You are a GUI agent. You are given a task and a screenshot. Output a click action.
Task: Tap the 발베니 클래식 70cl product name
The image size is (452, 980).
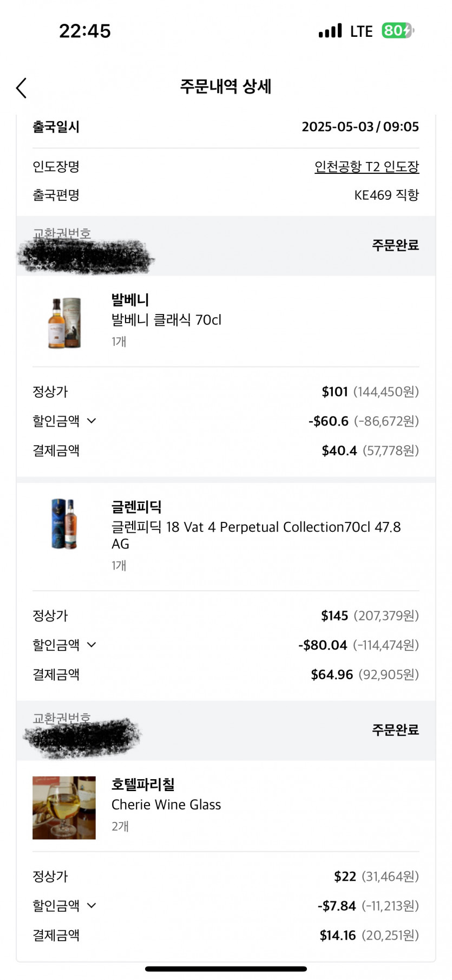[x=166, y=320]
